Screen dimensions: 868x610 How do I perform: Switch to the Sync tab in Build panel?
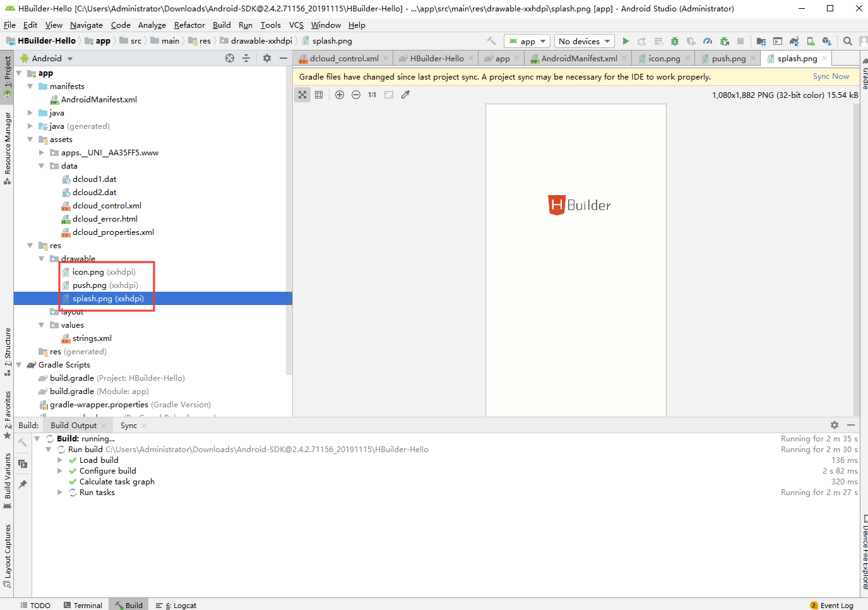(x=129, y=425)
